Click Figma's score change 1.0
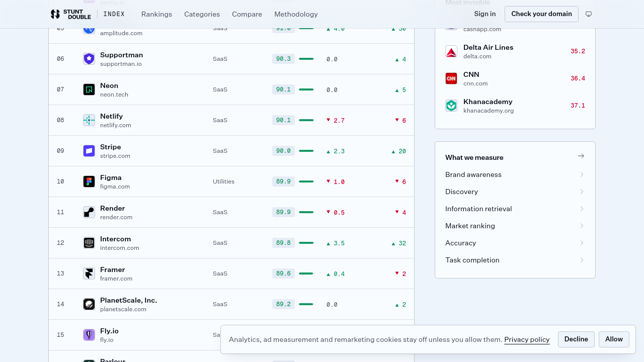The image size is (644, 362). 339,182
